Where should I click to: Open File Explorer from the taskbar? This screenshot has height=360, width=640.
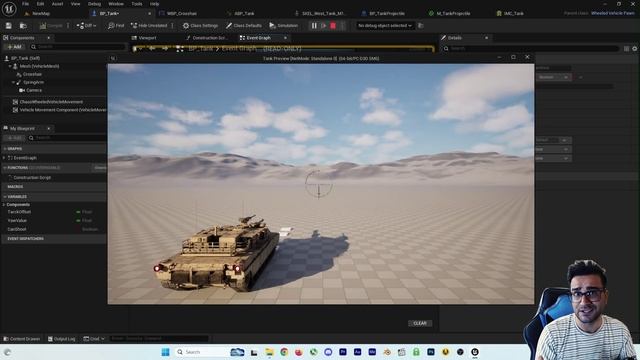tap(269, 352)
